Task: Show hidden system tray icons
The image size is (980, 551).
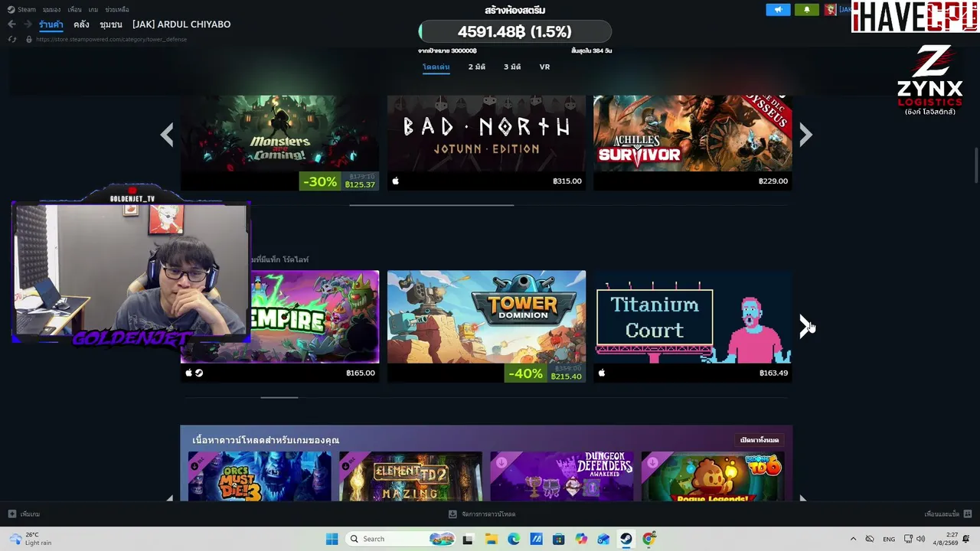Action: [x=853, y=539]
